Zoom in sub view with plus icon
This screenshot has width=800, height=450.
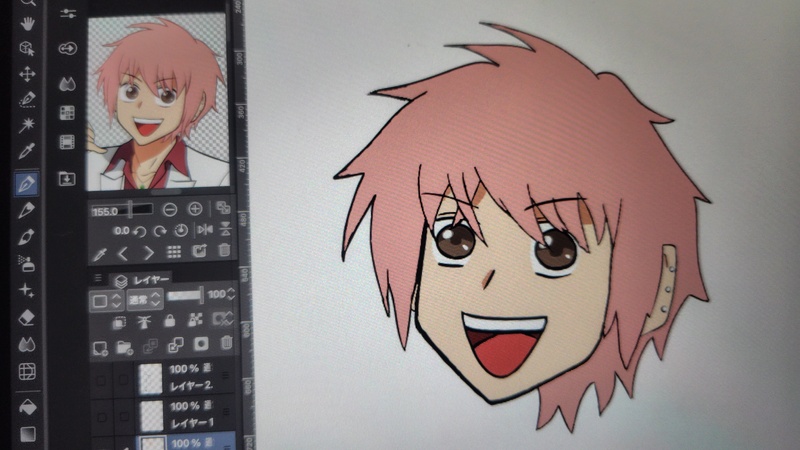[195, 209]
